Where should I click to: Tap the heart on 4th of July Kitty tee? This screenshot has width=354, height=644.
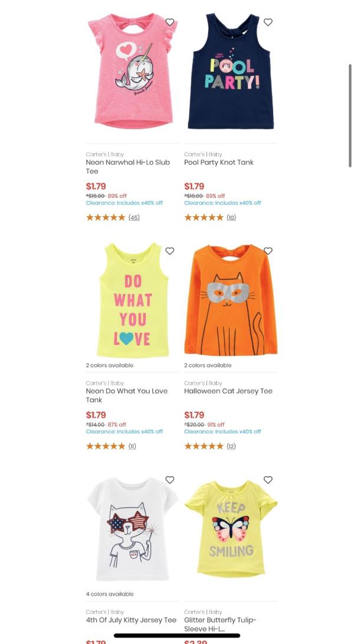click(169, 480)
